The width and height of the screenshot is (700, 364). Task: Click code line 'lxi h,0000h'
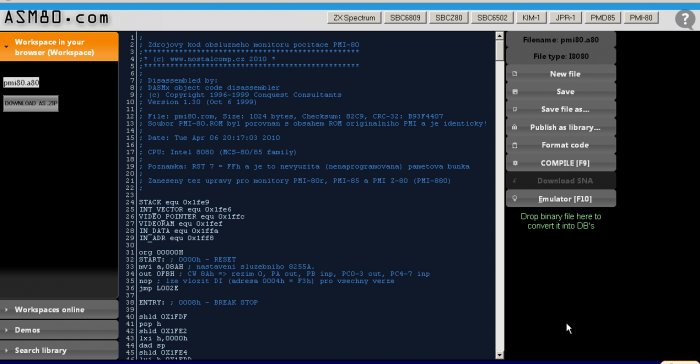(x=163, y=338)
